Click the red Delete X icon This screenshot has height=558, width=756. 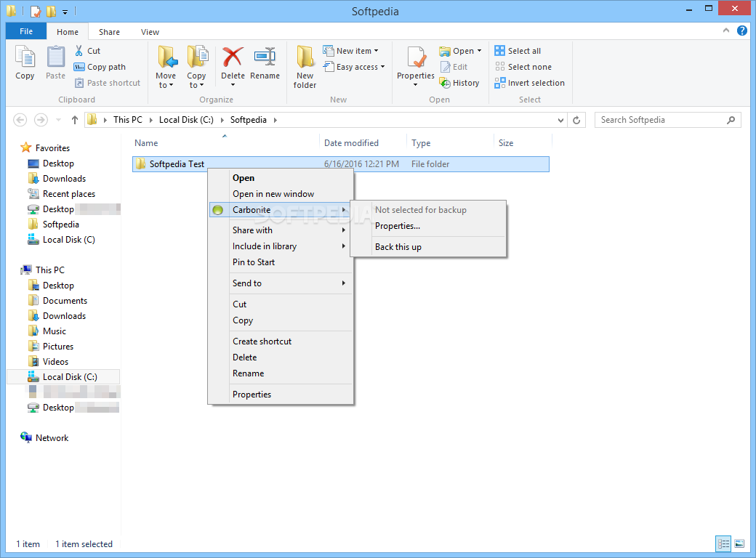point(233,57)
